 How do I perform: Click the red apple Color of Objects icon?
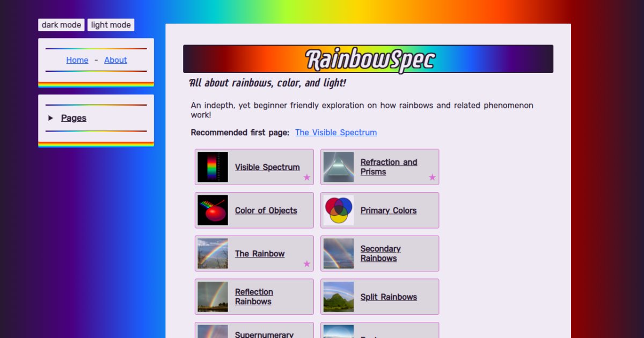[213, 210]
